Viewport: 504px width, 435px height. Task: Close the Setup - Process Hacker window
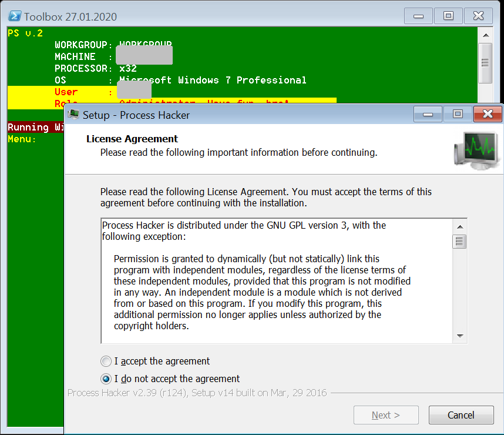point(488,114)
